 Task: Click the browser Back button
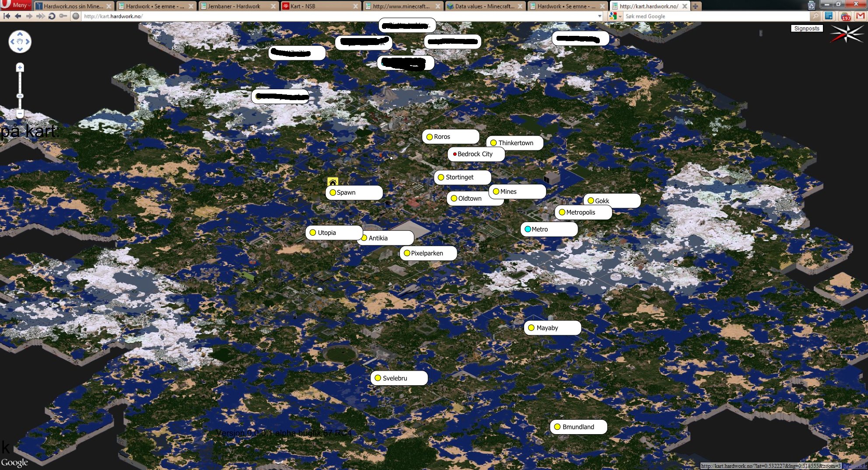(18, 16)
